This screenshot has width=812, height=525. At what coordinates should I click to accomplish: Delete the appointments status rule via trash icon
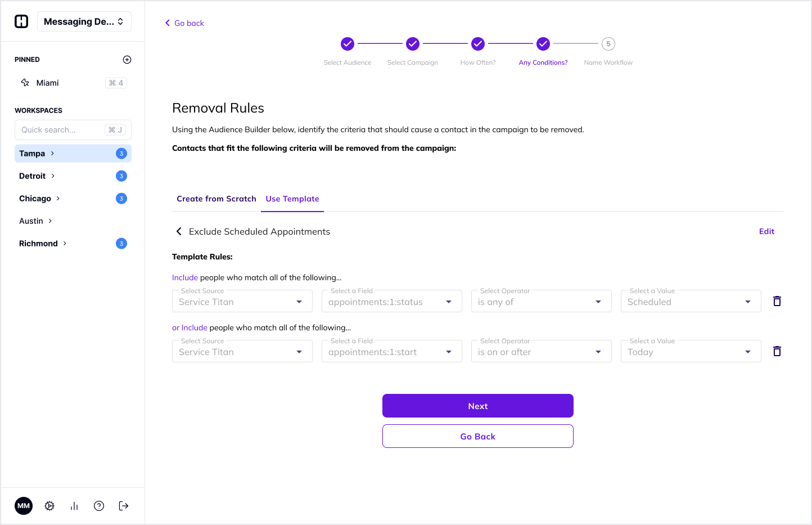777,301
